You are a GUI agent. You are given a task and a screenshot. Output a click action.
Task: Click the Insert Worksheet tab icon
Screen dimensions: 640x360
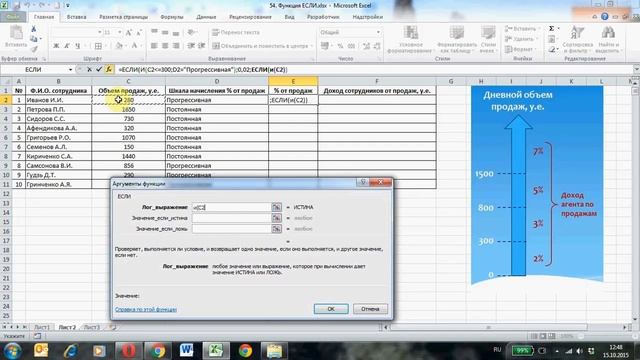(x=112, y=327)
